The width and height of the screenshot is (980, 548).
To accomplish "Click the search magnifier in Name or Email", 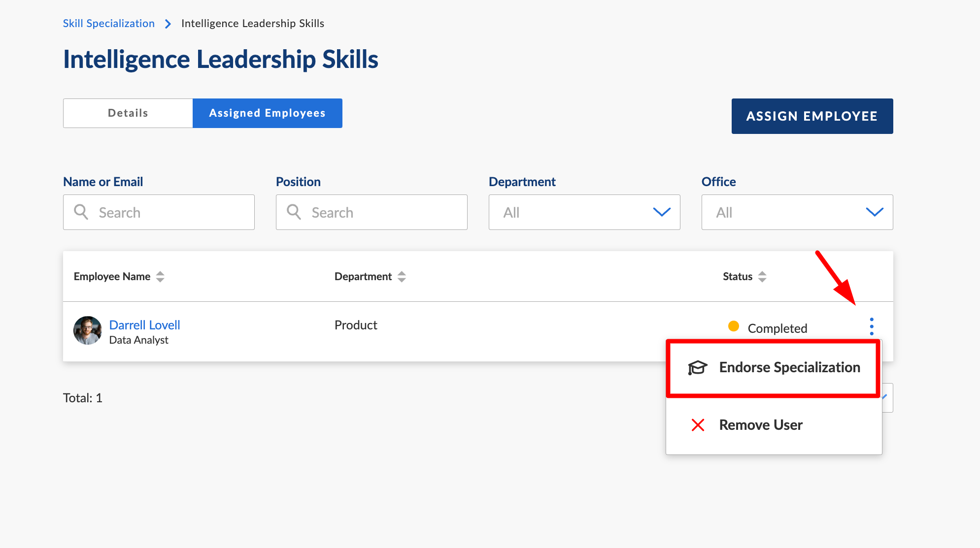I will pyautogui.click(x=81, y=212).
